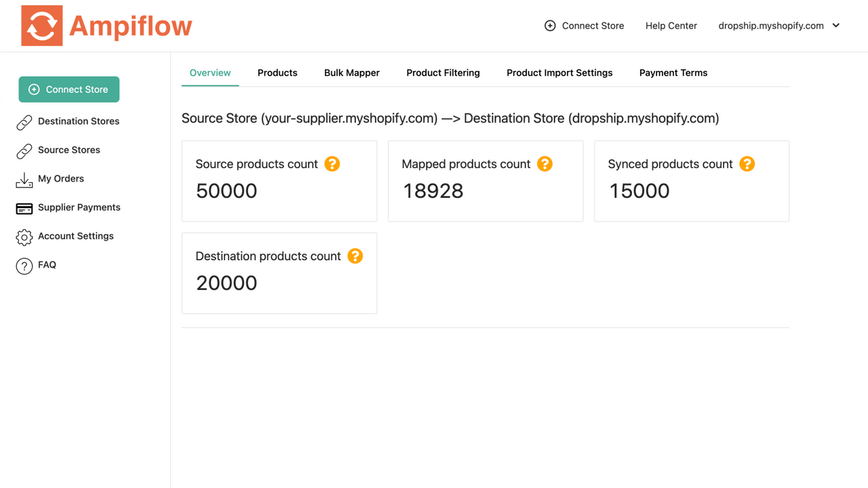Click the Supplier Payments card icon

pyautogui.click(x=24, y=208)
